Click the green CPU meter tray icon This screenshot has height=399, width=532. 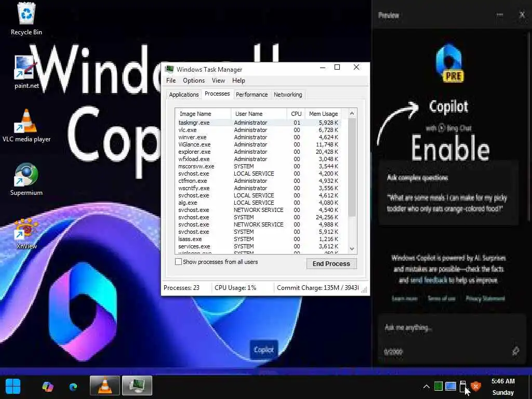pos(438,386)
